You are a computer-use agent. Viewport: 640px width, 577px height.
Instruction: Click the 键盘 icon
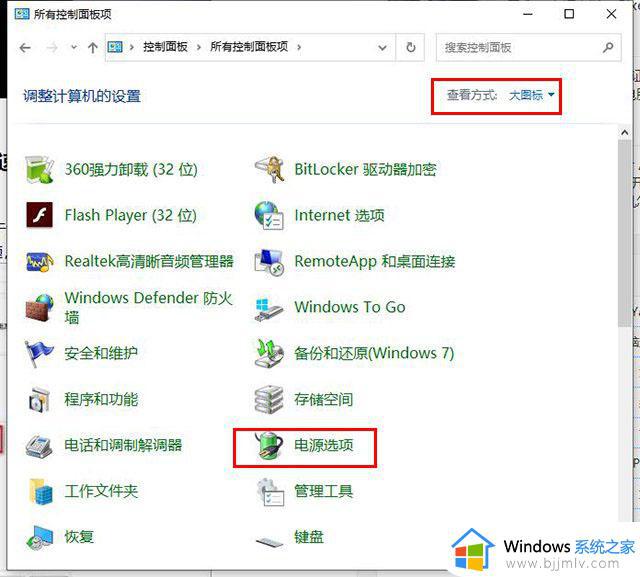tap(269, 541)
